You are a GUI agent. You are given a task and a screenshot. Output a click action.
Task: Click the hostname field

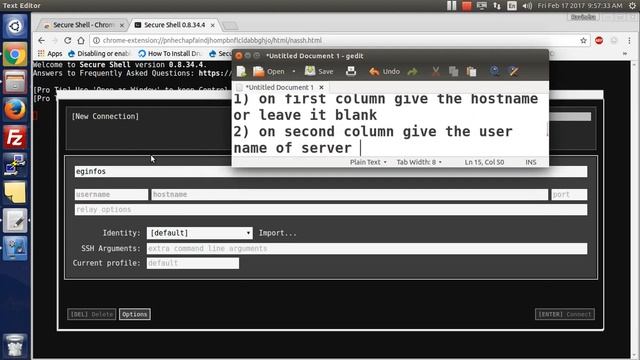(349, 194)
